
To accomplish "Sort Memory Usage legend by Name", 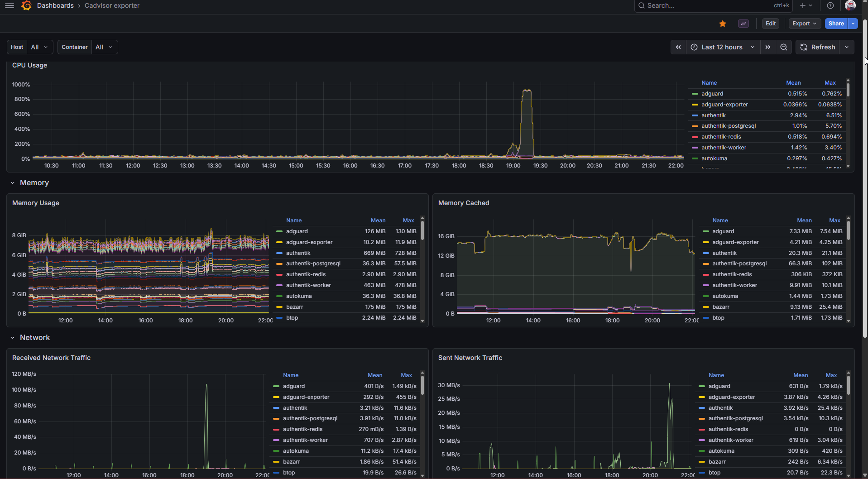I will point(294,220).
